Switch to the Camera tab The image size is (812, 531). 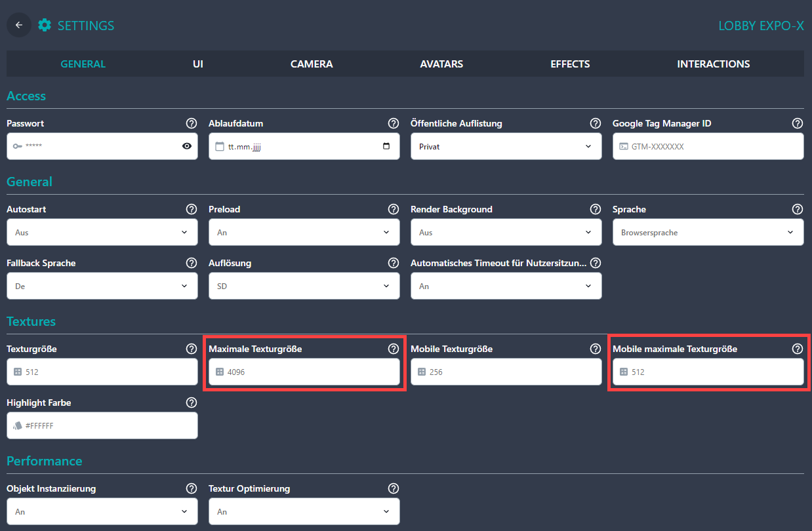(x=312, y=64)
